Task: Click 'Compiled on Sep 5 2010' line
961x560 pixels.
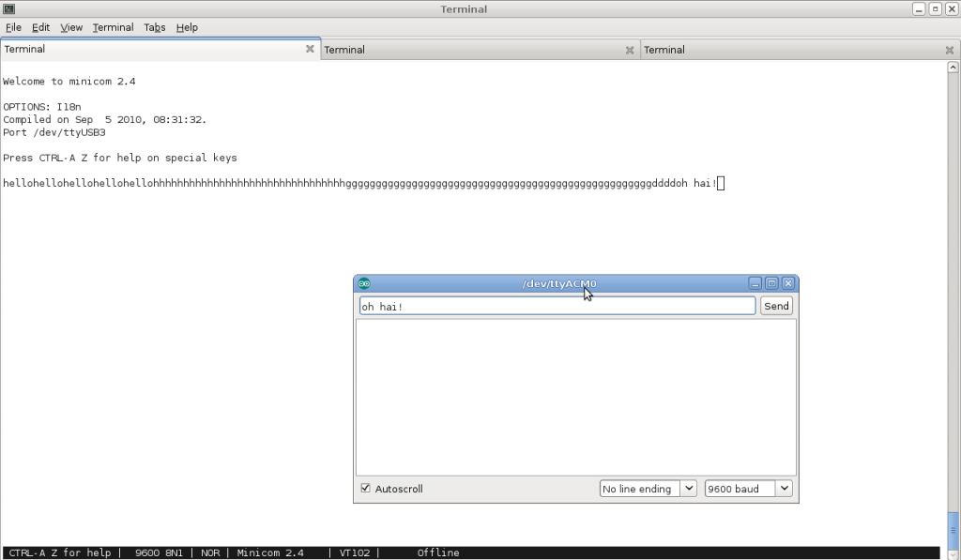Action: 105,119
